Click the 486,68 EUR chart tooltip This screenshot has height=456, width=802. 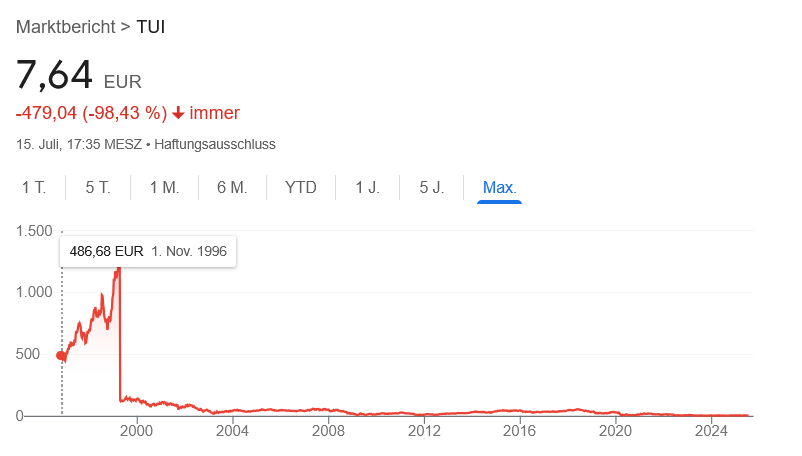pyautogui.click(x=149, y=251)
